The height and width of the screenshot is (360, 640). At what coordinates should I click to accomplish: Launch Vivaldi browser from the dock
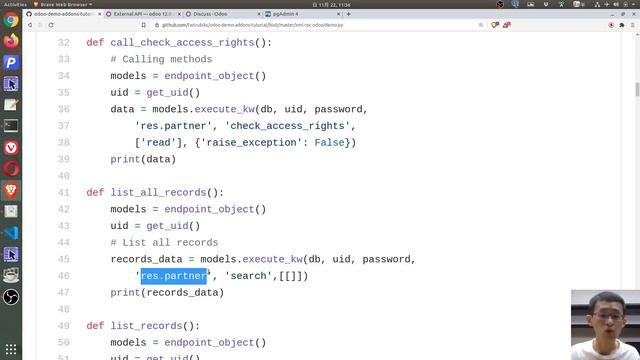[11, 148]
